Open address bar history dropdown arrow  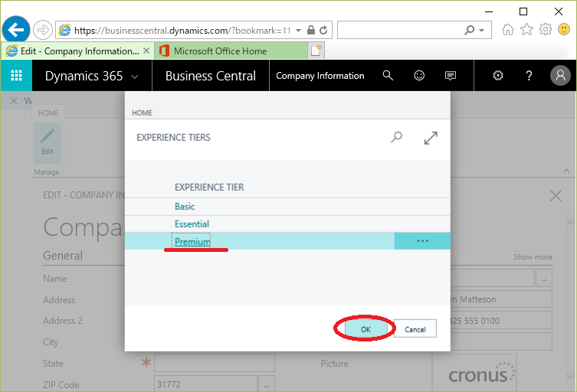click(x=298, y=30)
